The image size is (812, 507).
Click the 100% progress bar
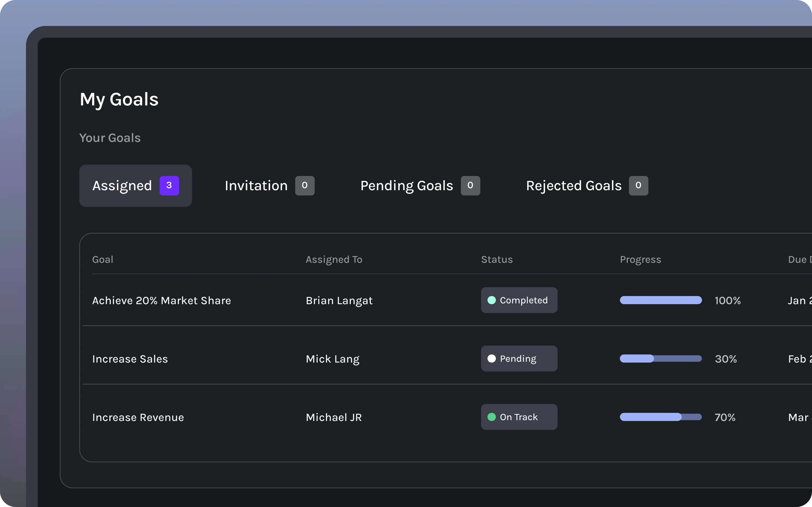(x=660, y=300)
